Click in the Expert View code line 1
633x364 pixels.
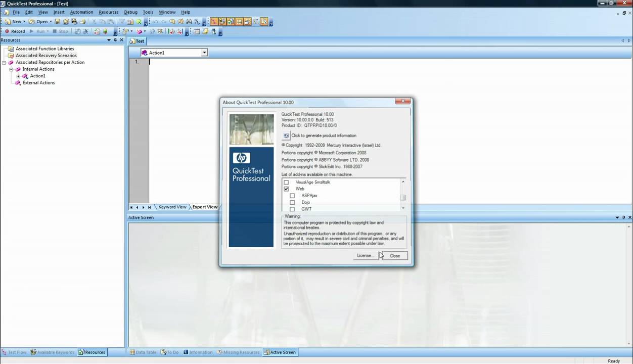coord(389,62)
